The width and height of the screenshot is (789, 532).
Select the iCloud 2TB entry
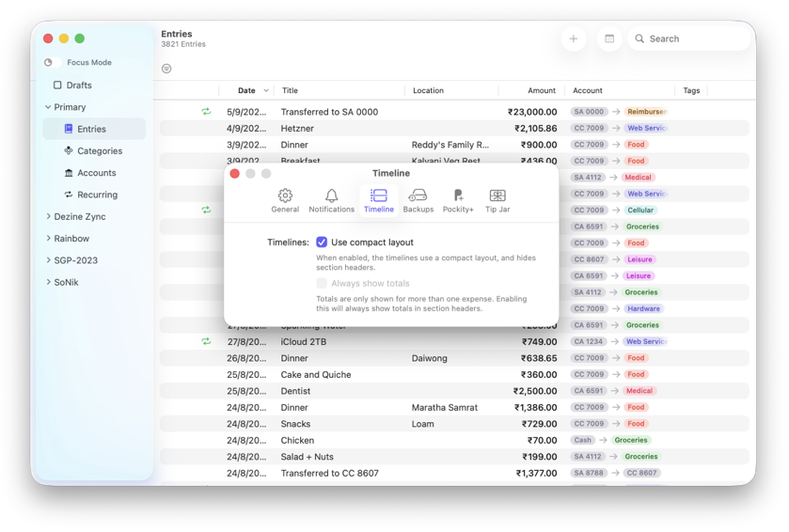tap(454, 341)
